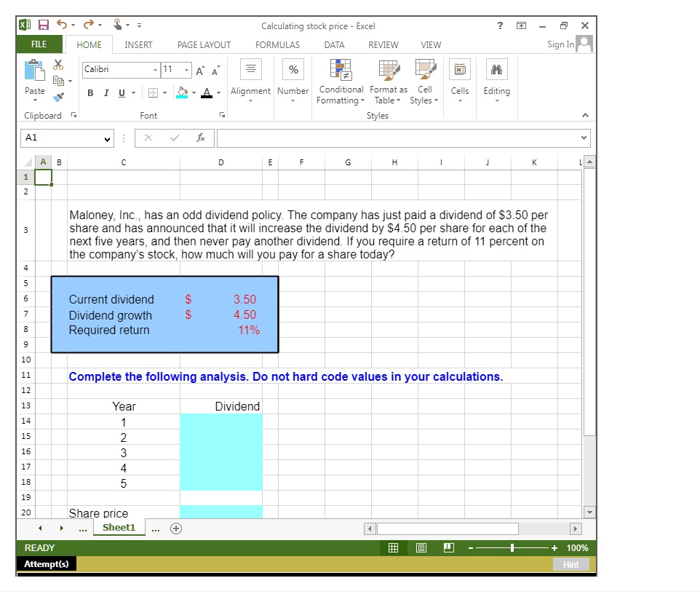Click the Save icon
The image size is (700, 594).
click(44, 25)
